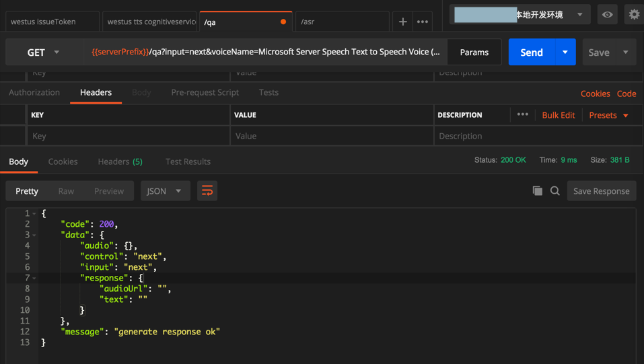This screenshot has width=644, height=364.
Task: Click the "input": "next" JSON line
Action: (118, 268)
